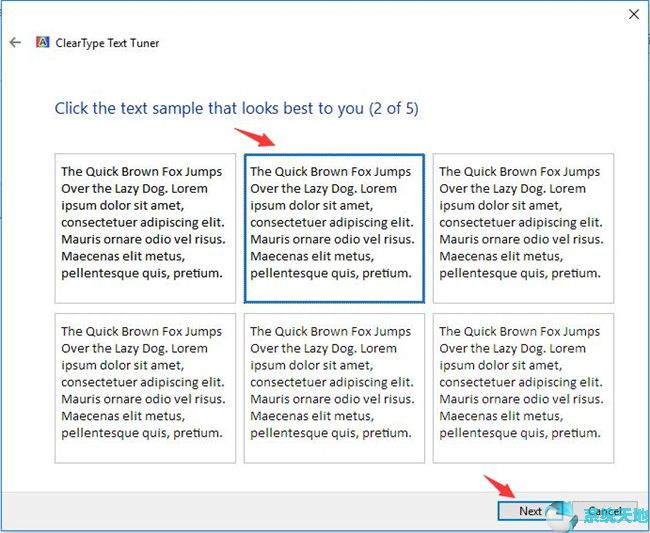Select the bottom-middle text sample

[334, 388]
